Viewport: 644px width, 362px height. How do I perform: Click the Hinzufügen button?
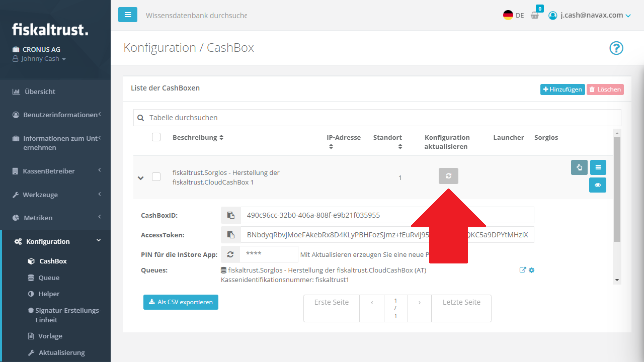pyautogui.click(x=562, y=89)
